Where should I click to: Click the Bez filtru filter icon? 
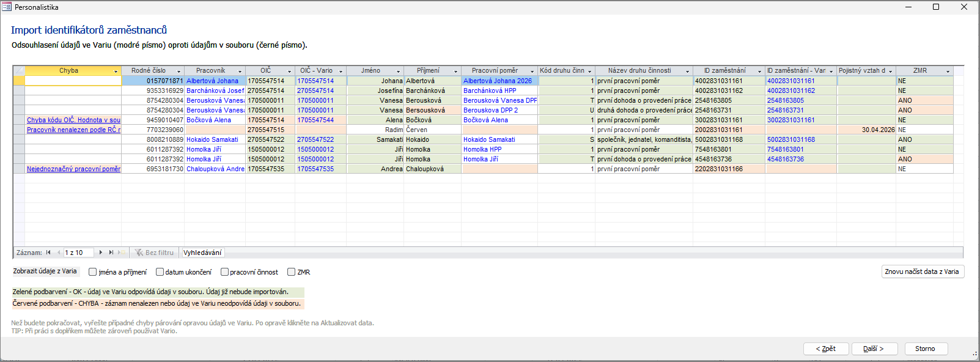tap(139, 253)
